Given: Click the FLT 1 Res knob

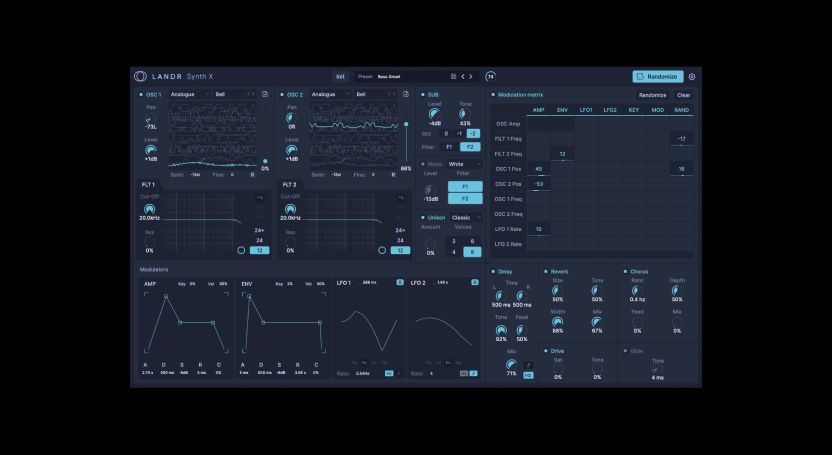Looking at the screenshot, I should pos(150,242).
